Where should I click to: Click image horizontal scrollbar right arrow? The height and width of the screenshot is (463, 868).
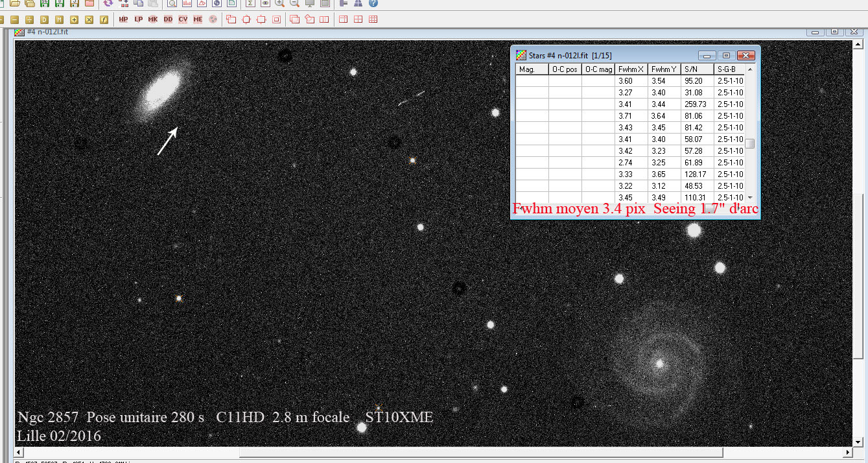tap(849, 452)
